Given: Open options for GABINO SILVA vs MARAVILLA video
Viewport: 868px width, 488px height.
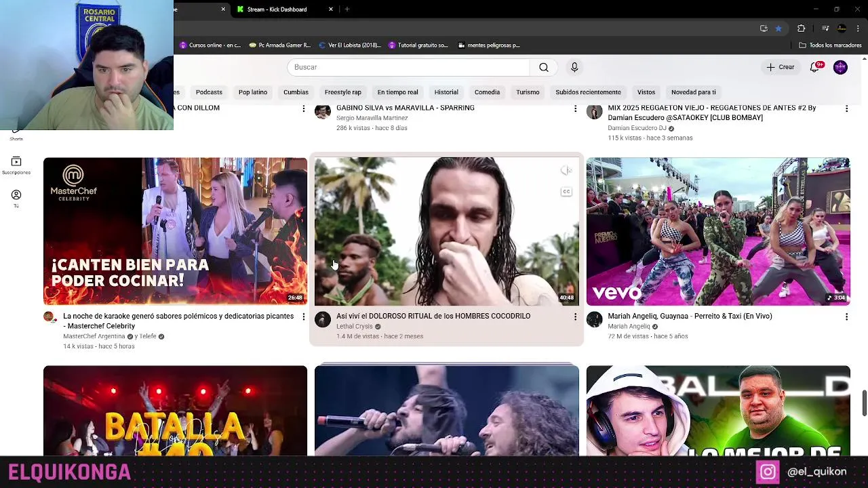Looking at the screenshot, I should 575,108.
